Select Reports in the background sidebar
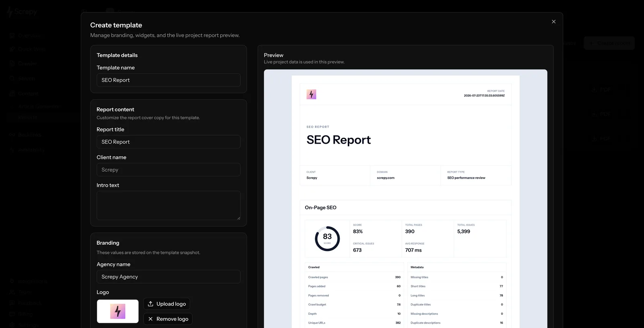Viewport: 644px width, 328px height. pos(27,117)
